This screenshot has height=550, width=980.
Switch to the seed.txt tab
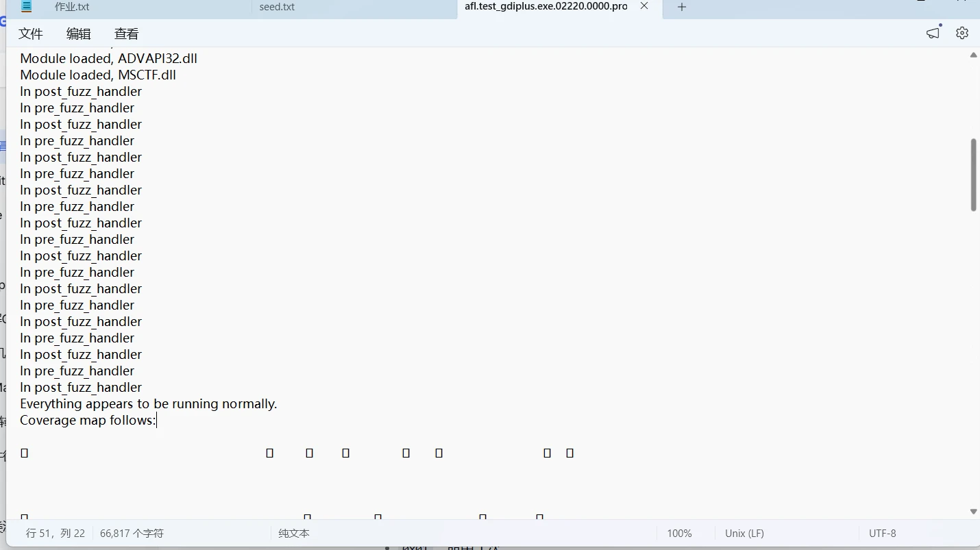tap(277, 7)
